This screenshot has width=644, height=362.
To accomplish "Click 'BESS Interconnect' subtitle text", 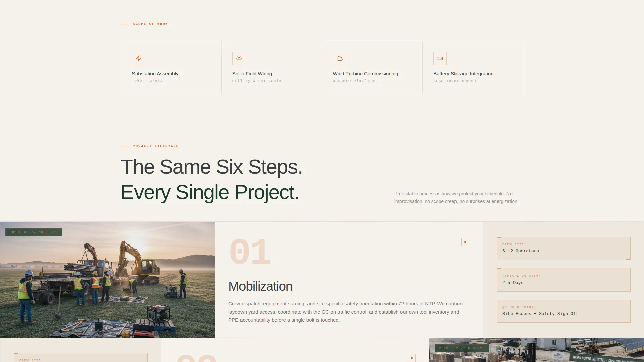I will [x=455, y=81].
